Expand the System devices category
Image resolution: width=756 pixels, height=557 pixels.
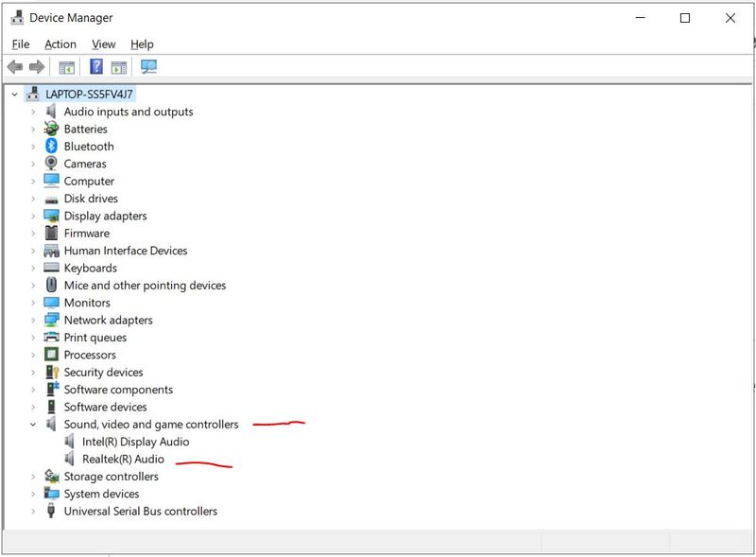[33, 494]
